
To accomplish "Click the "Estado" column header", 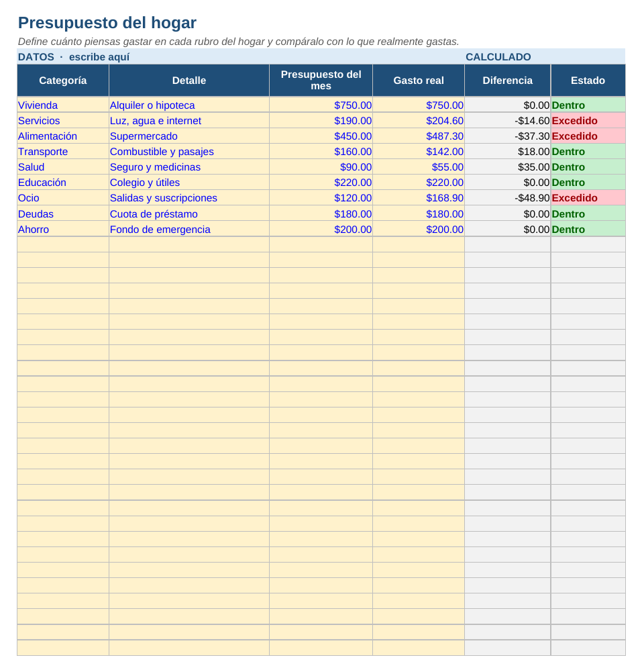I will pyautogui.click(x=588, y=81).
